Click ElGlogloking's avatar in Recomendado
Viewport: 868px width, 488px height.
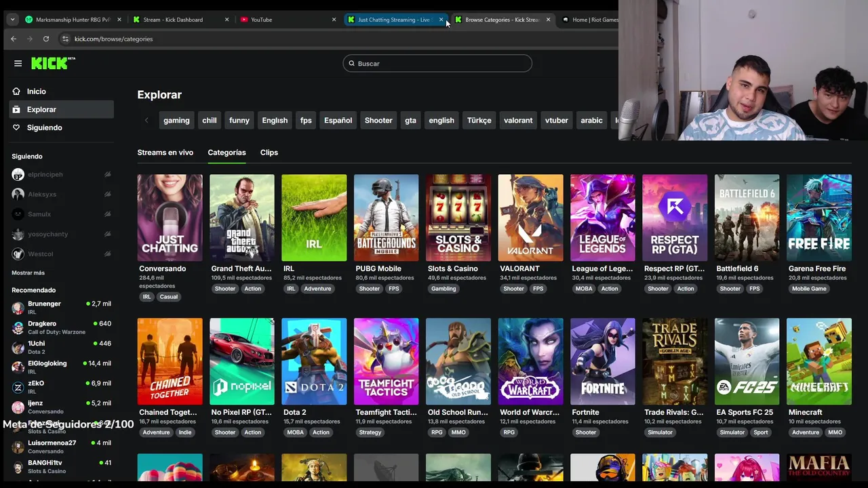[x=18, y=367]
